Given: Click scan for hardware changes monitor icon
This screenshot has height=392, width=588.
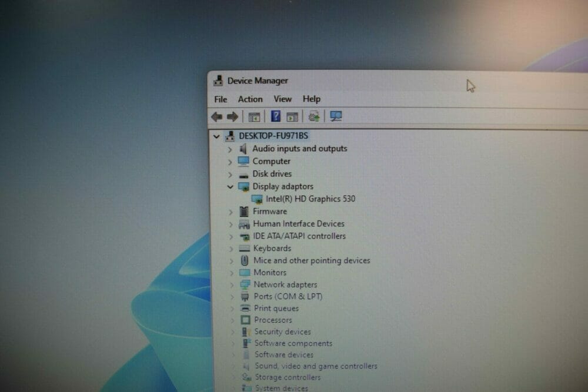Looking at the screenshot, I should pos(336,116).
